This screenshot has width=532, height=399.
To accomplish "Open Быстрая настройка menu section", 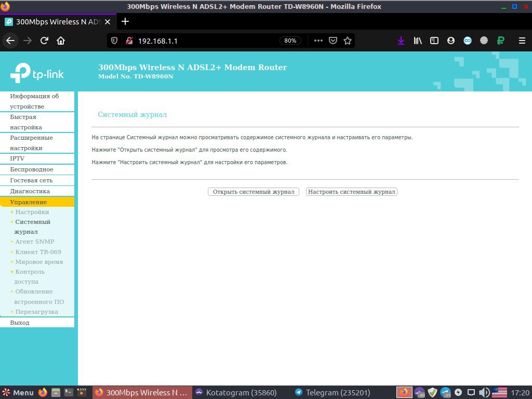I will pyautogui.click(x=37, y=122).
